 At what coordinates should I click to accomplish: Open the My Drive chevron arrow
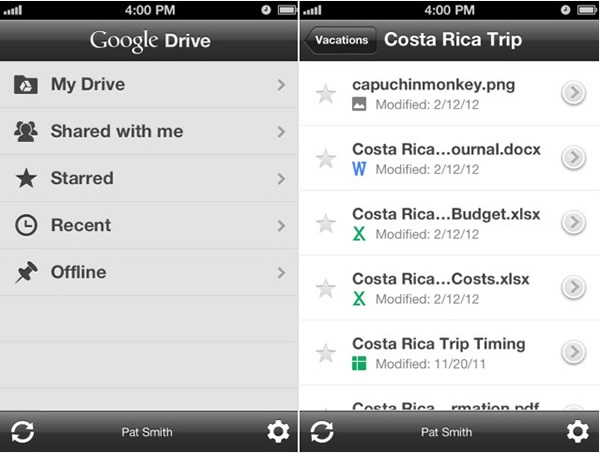click(281, 85)
